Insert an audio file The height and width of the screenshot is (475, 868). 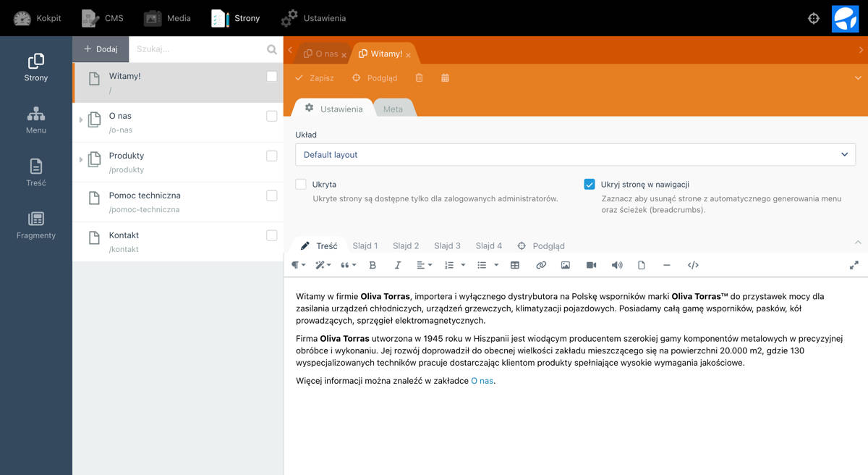[x=616, y=266]
